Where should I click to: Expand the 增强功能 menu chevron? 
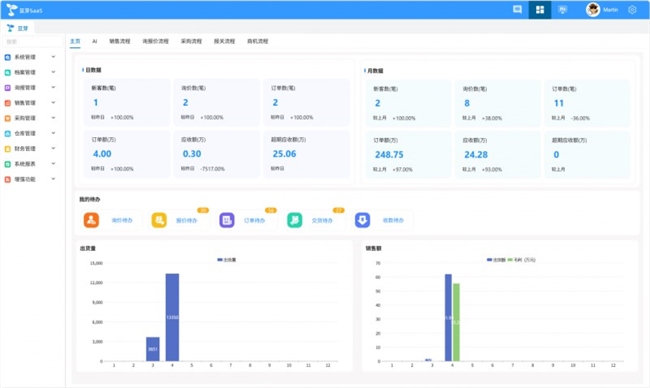pyautogui.click(x=53, y=179)
